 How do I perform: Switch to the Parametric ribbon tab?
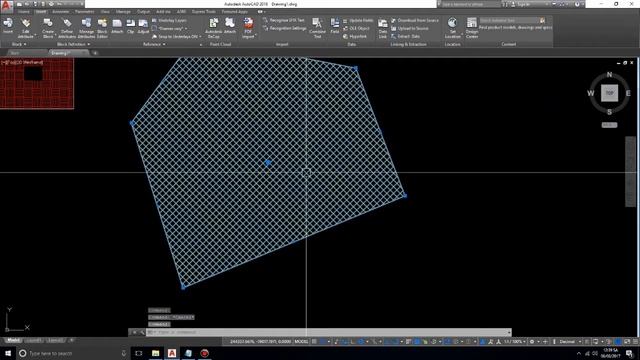(x=84, y=12)
